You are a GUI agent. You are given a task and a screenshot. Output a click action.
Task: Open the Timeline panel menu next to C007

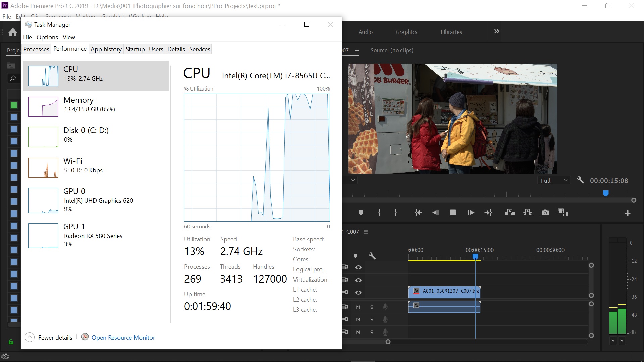(x=366, y=231)
